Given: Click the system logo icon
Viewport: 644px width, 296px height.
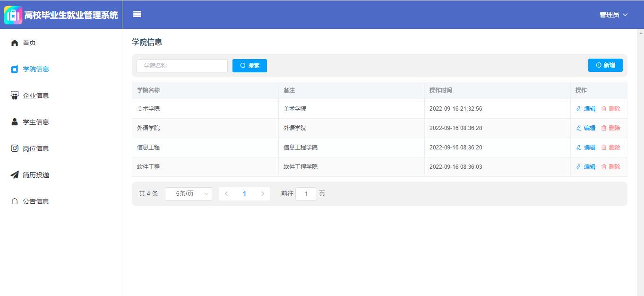Looking at the screenshot, I should click(13, 15).
